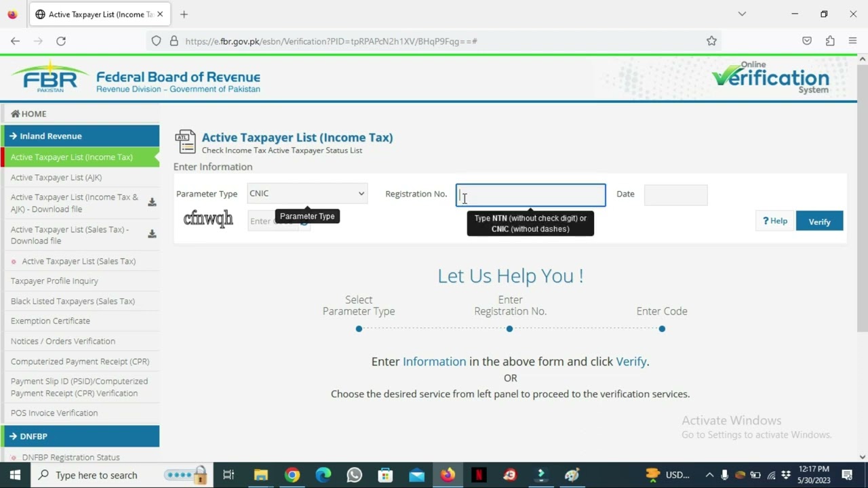This screenshot has height=488, width=868.
Task: Launch File Explorer from taskbar
Action: pyautogui.click(x=261, y=475)
